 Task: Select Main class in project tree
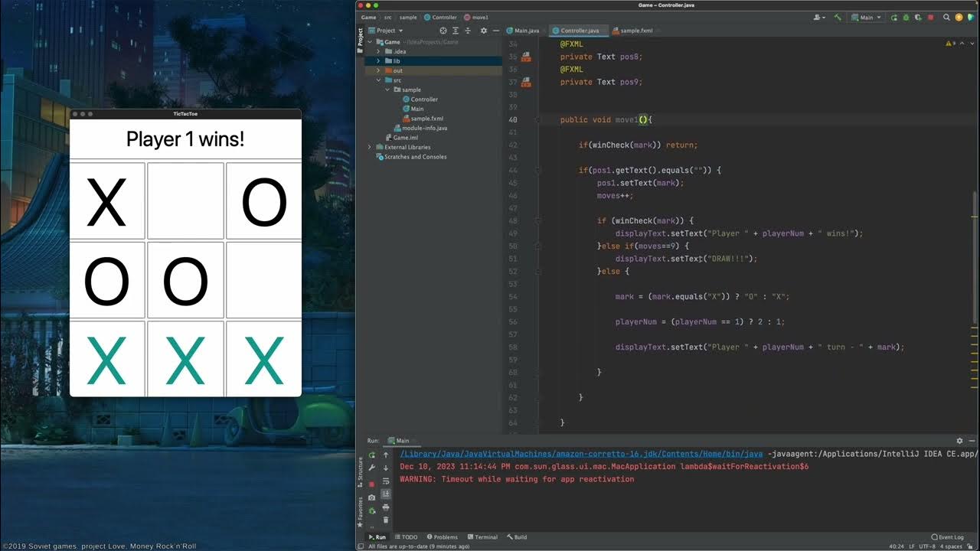point(413,109)
